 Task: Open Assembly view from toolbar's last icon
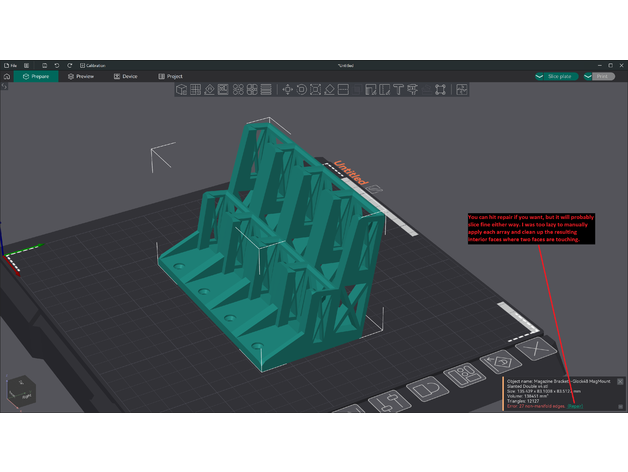[462, 90]
